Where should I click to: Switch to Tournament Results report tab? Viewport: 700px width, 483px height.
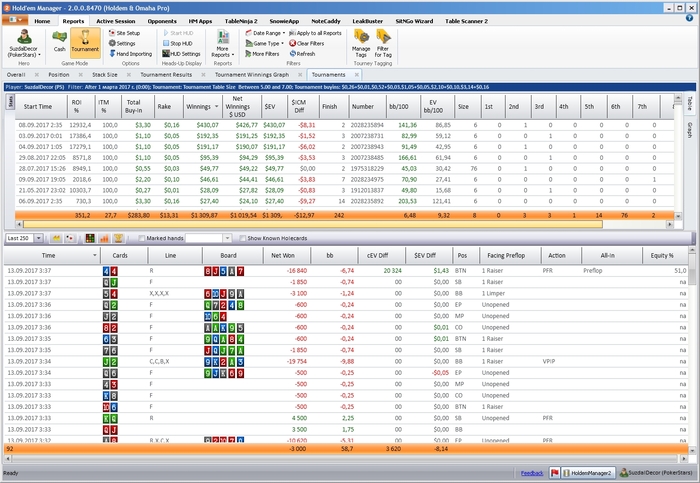coord(166,75)
